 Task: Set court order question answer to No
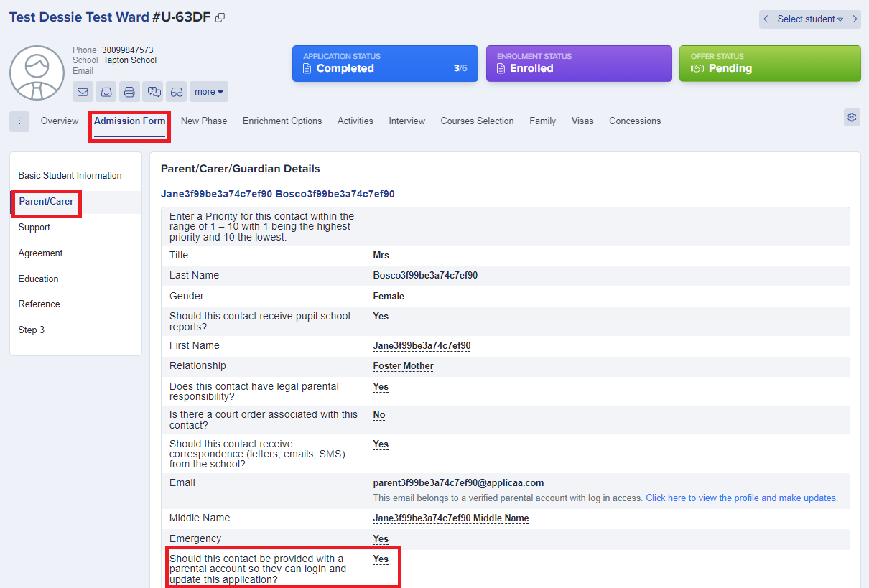click(378, 415)
